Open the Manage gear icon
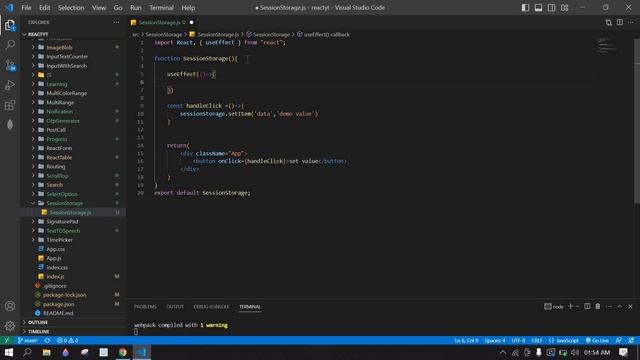 [x=10, y=326]
